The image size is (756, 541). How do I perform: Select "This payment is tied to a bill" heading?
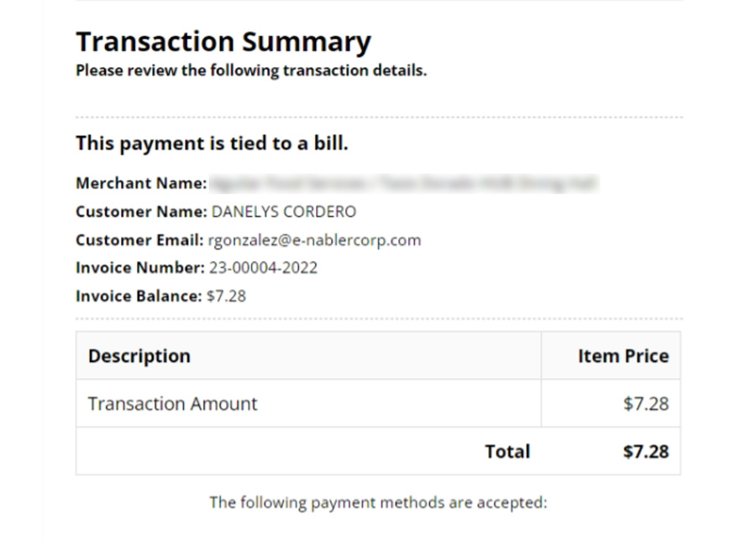point(212,143)
